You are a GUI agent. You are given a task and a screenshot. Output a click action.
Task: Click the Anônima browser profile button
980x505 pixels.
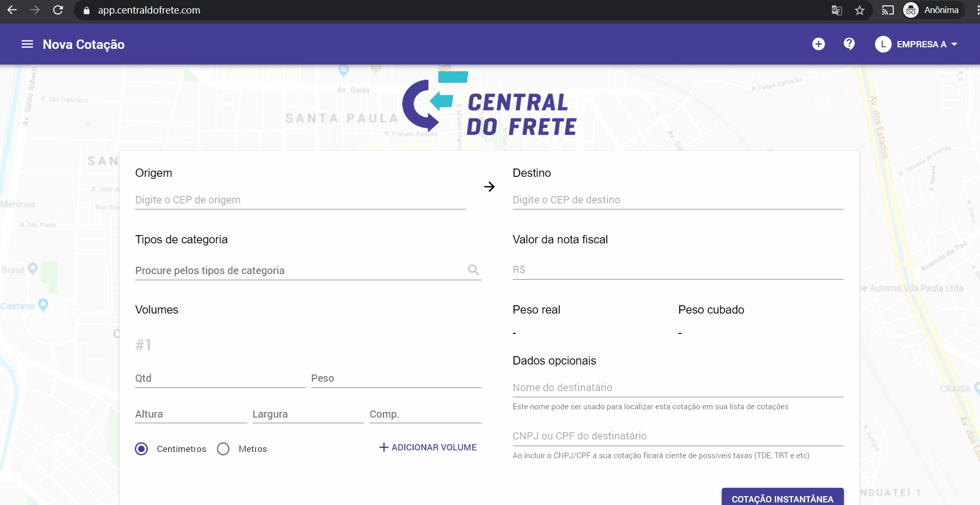(933, 10)
